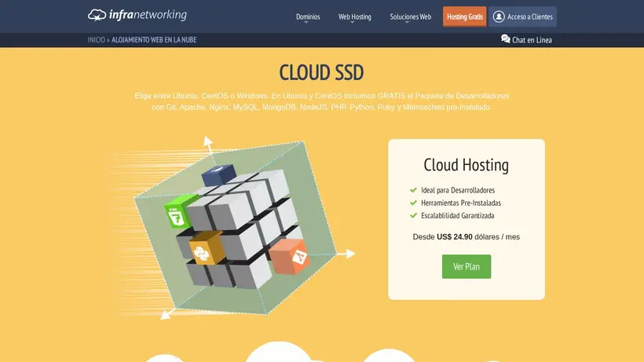Click the dark blue cube on top
This screenshot has width=644, height=362.
(219, 174)
